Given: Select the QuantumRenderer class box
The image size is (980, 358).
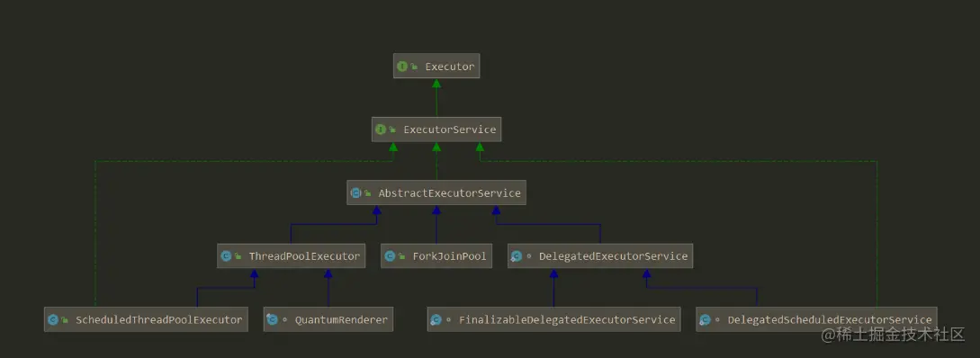Looking at the screenshot, I should [328, 319].
